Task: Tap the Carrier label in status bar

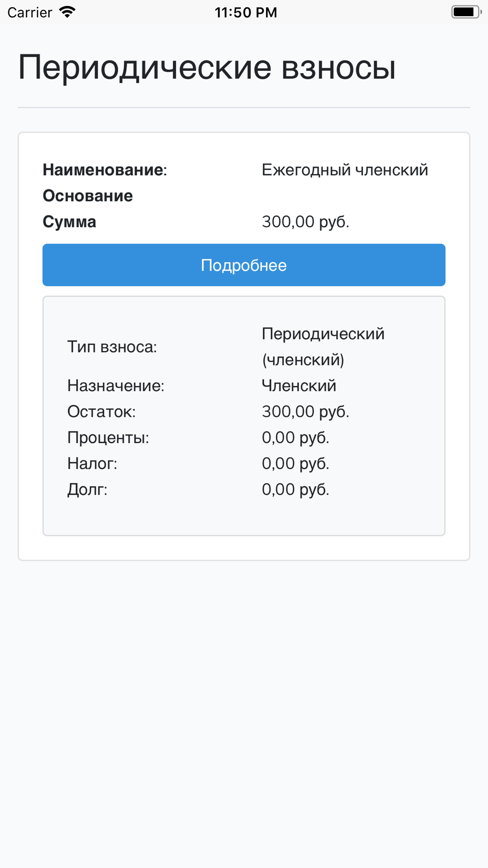Action: (30, 12)
